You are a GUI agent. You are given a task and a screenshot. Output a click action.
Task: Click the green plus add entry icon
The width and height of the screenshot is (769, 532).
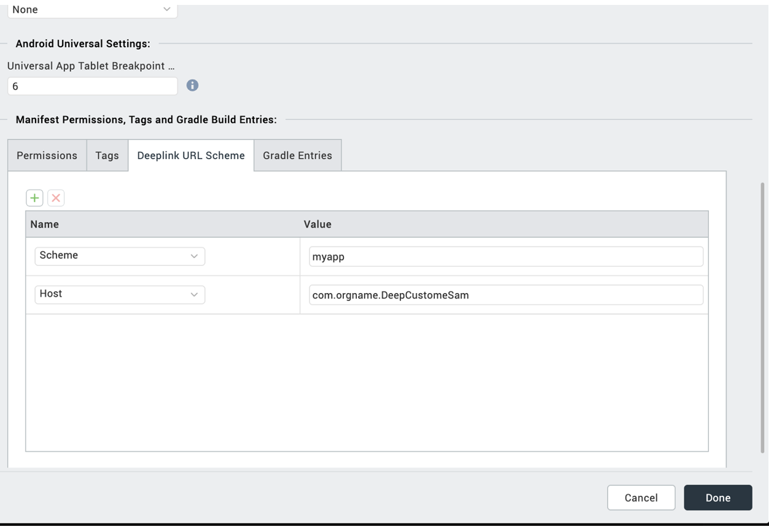34,198
